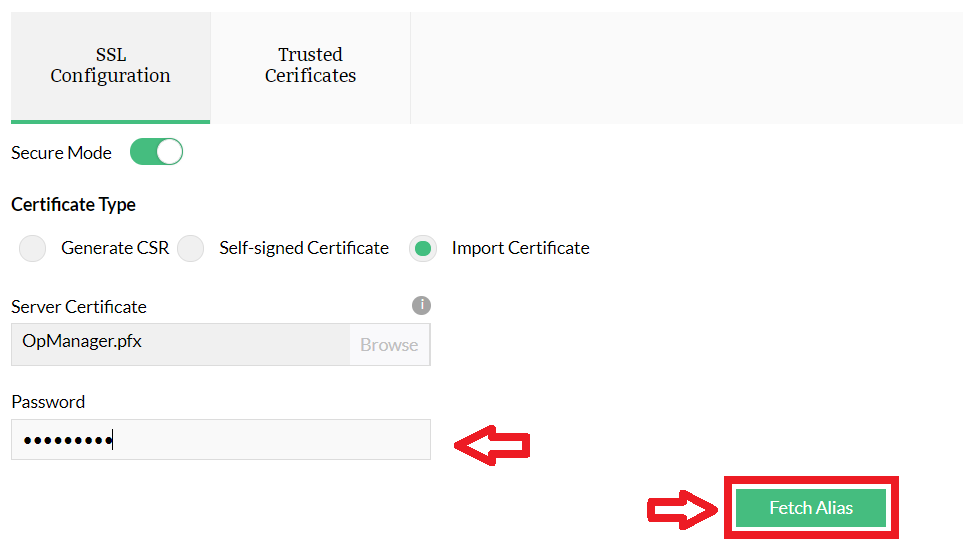Click the OpManager.pfx file name field
The width and height of the screenshot is (963, 556).
tap(180, 343)
